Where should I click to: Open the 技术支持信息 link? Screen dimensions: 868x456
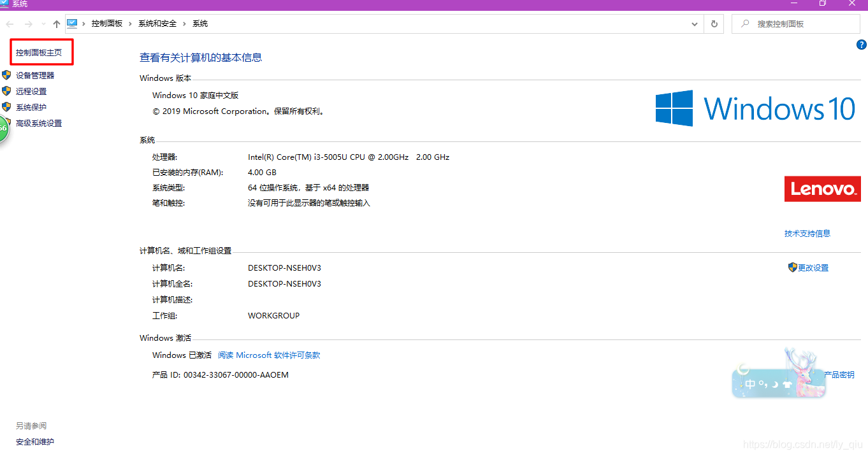pyautogui.click(x=807, y=233)
